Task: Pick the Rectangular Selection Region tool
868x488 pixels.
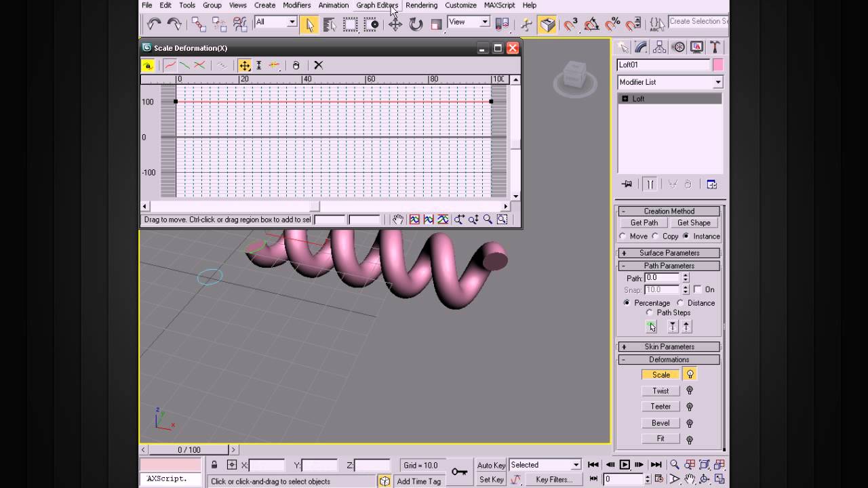Action: [x=350, y=24]
